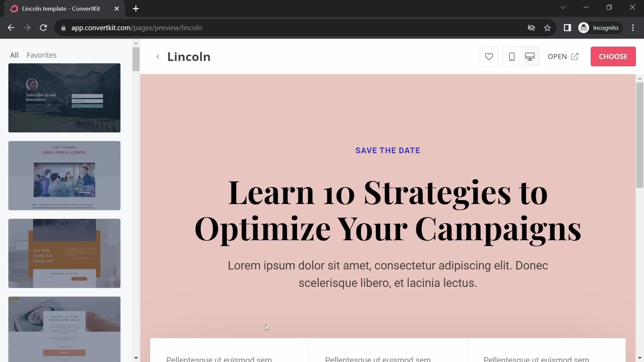This screenshot has height=362, width=644.
Task: Click the incognito profile icon
Action: tap(585, 27)
